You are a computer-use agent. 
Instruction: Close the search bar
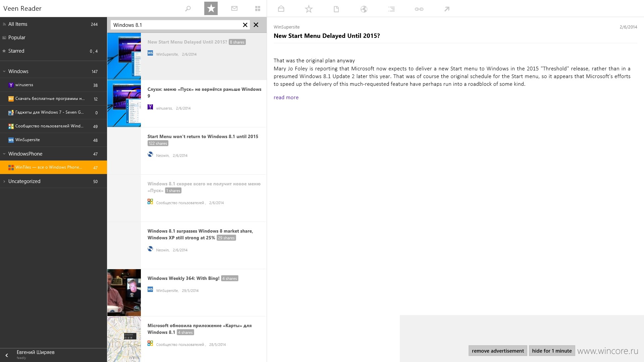256,25
